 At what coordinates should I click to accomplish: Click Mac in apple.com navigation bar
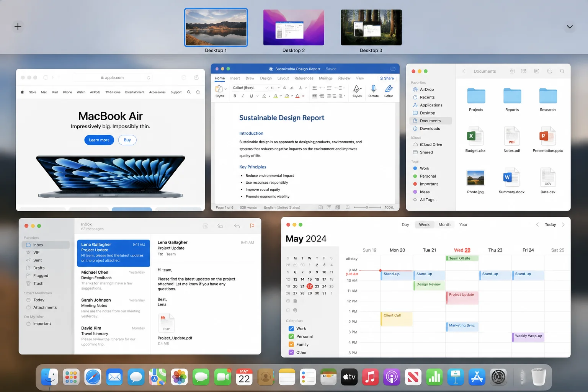click(x=44, y=92)
